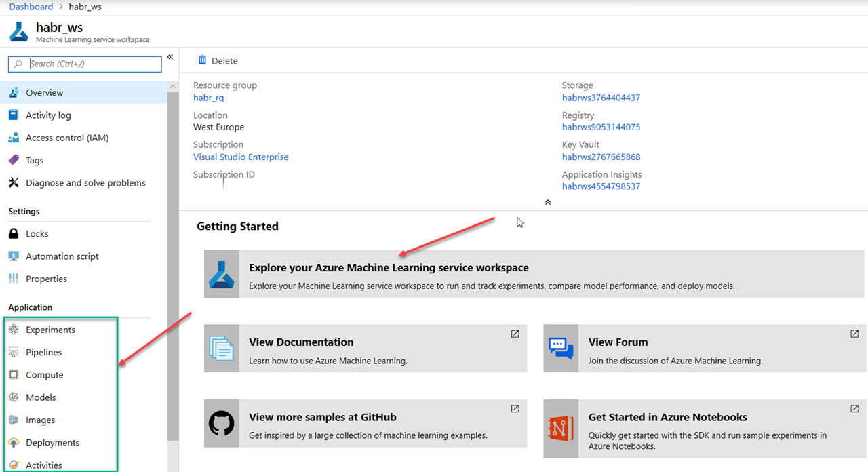Screen dimensions: 868x472
Task: Click the Delete button
Action: 218,60
